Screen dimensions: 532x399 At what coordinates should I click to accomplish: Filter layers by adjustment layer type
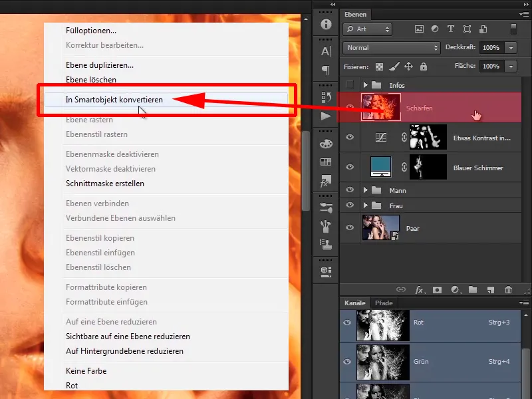(435, 29)
